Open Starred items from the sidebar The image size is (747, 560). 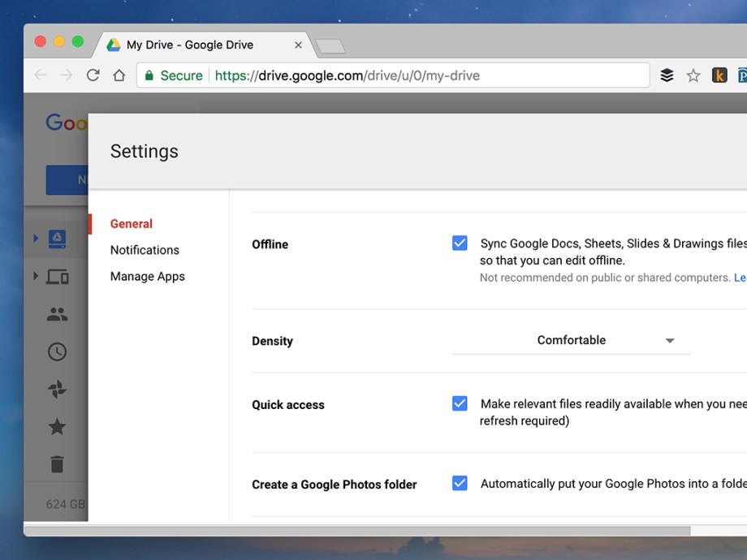pyautogui.click(x=56, y=426)
